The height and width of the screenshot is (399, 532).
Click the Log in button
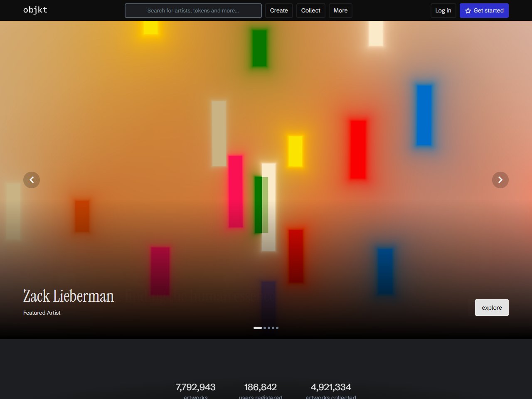point(443,10)
